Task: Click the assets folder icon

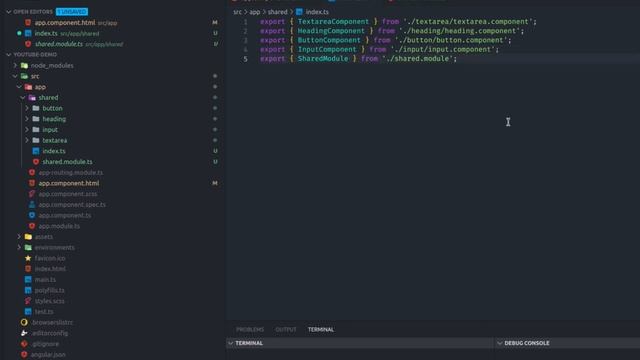Action: tap(28, 237)
